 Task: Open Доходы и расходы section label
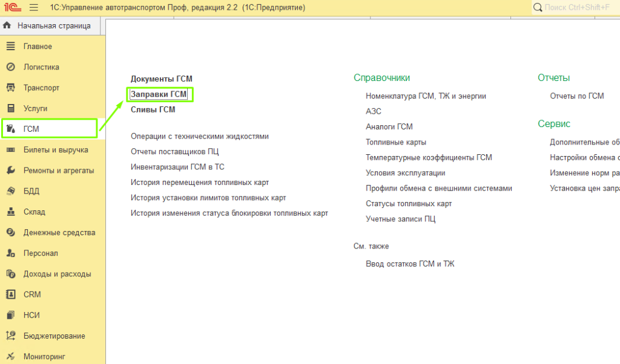point(57,274)
